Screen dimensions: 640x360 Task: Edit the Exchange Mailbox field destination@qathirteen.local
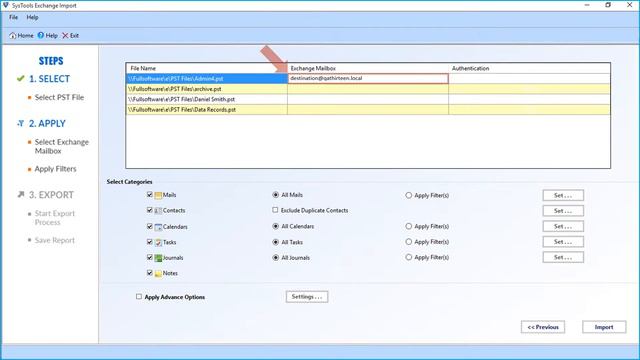click(x=368, y=78)
